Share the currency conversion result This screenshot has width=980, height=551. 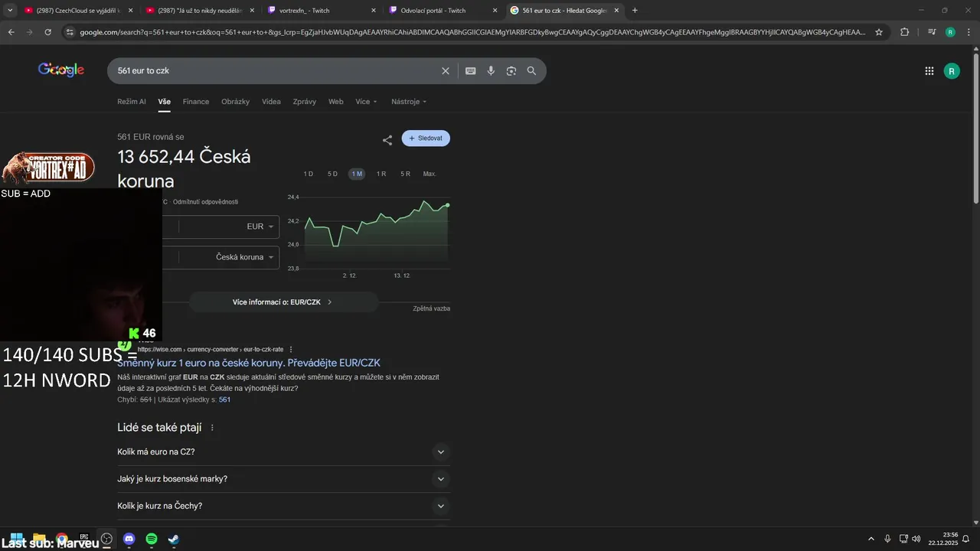387,140
